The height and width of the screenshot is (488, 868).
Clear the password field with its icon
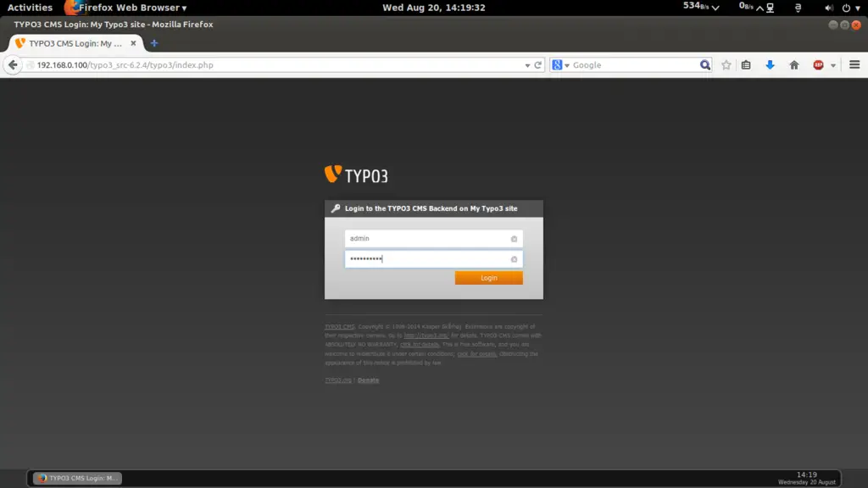[514, 259]
